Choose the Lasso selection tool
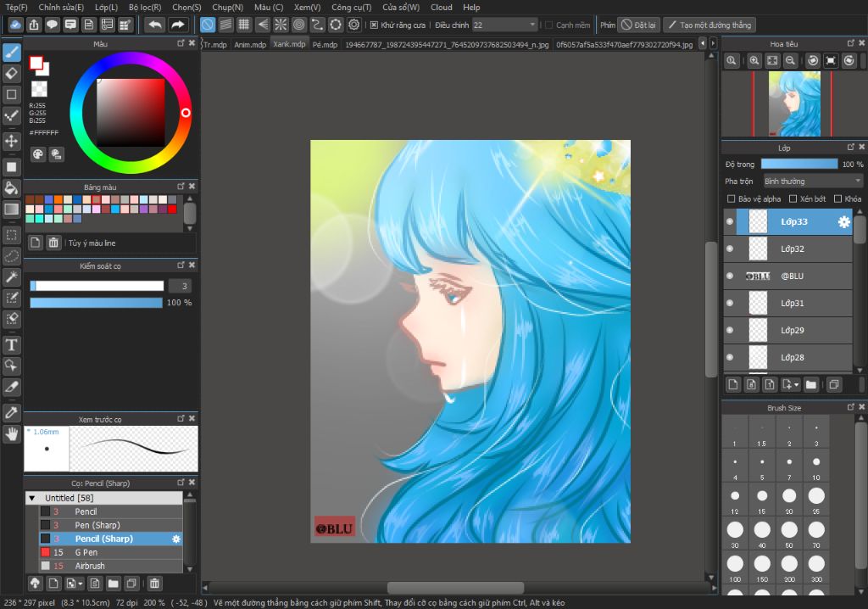This screenshot has height=609, width=868. (12, 256)
